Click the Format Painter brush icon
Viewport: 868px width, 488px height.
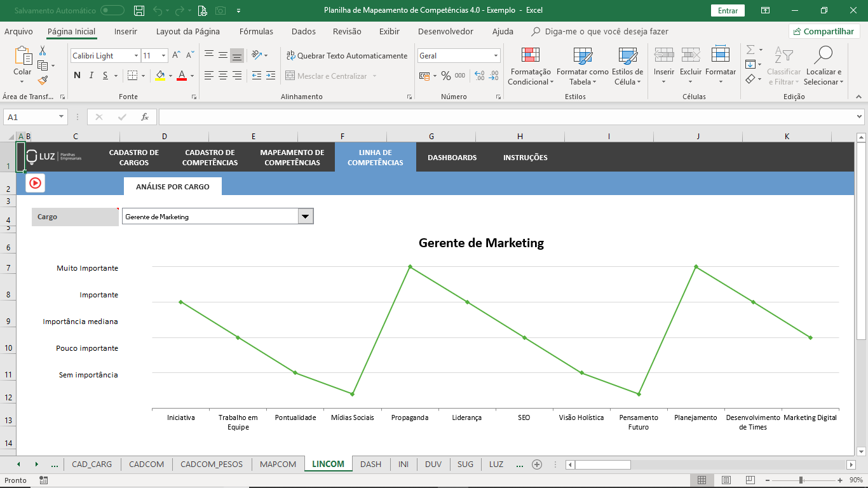coord(43,81)
